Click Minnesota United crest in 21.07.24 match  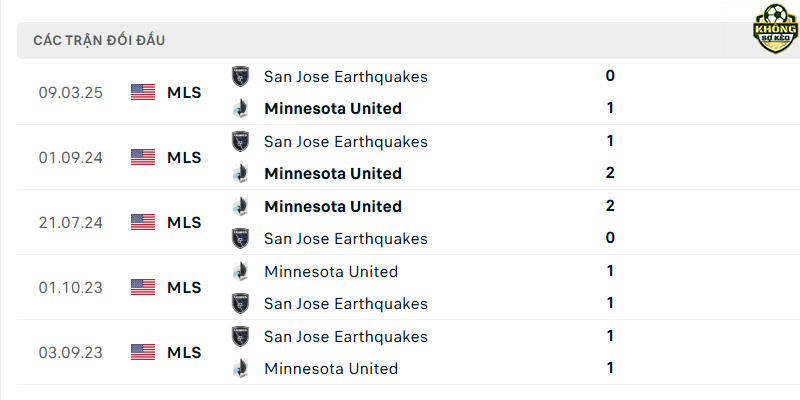[240, 206]
